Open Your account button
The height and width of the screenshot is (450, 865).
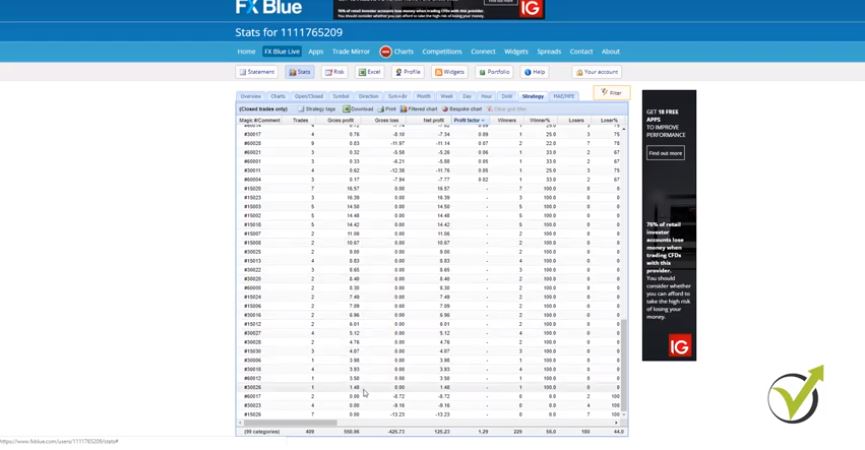tap(597, 72)
